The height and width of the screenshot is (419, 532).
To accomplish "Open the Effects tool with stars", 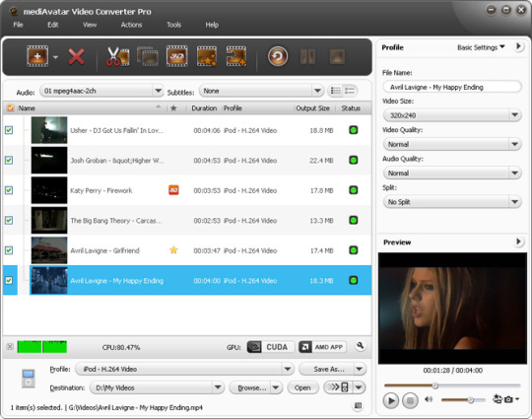I will 207,56.
